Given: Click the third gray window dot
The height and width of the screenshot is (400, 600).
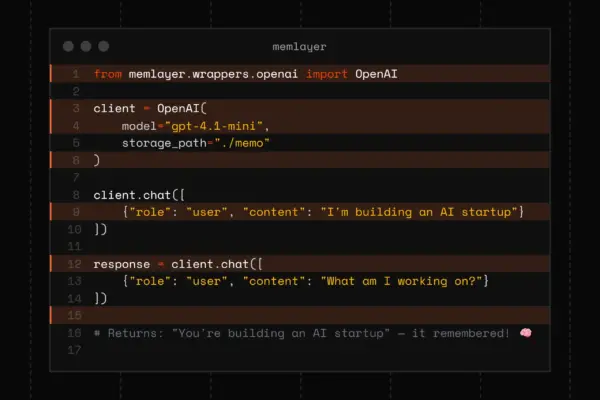Looking at the screenshot, I should point(104,47).
